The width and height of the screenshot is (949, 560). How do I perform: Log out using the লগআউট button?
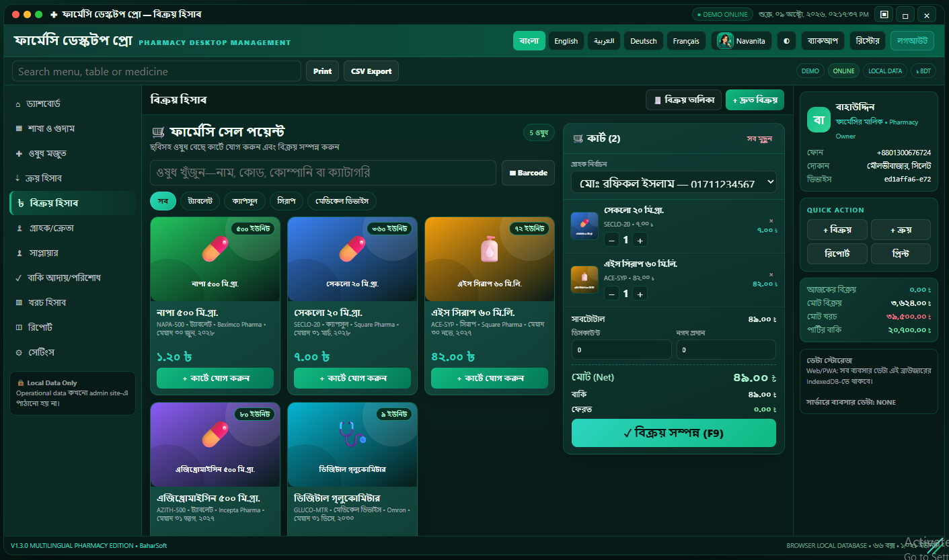click(912, 41)
